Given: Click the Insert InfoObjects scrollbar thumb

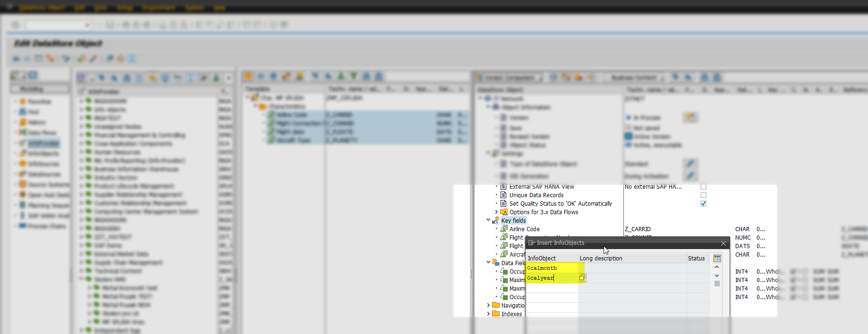Looking at the screenshot, I should point(717,284).
